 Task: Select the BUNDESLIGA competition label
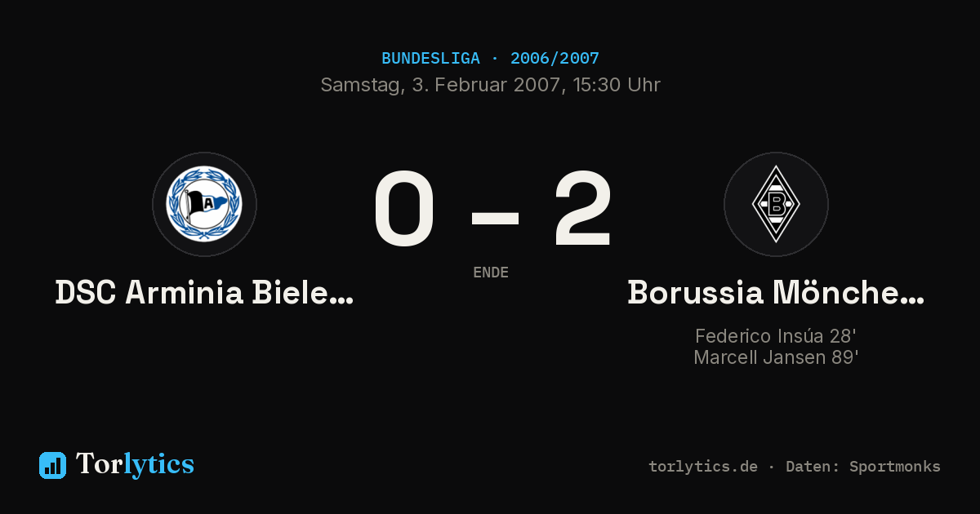[x=430, y=59]
